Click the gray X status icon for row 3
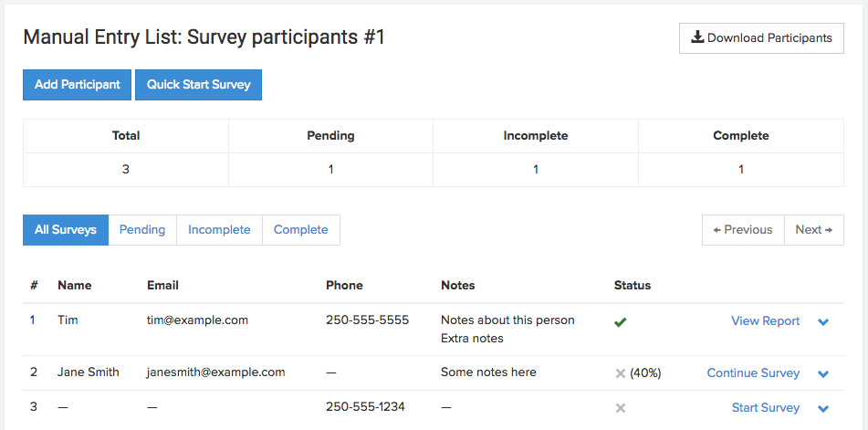The width and height of the screenshot is (868, 430). [x=621, y=408]
